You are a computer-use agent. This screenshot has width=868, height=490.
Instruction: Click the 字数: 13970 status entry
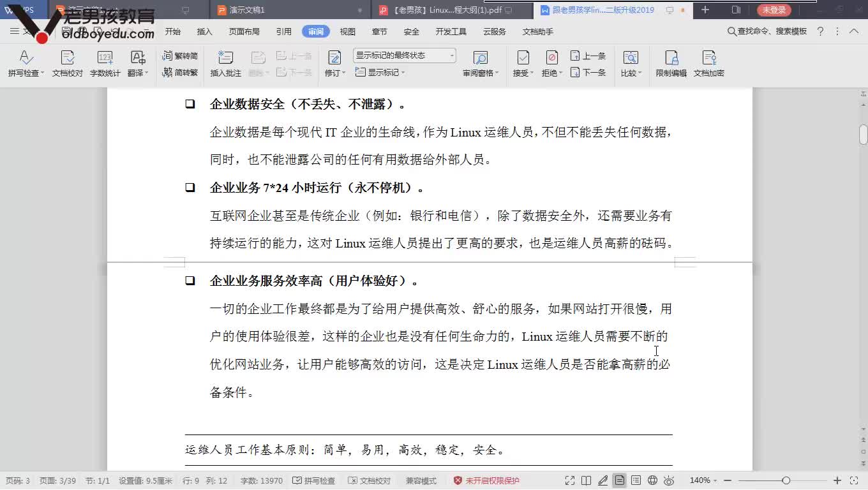point(262,481)
